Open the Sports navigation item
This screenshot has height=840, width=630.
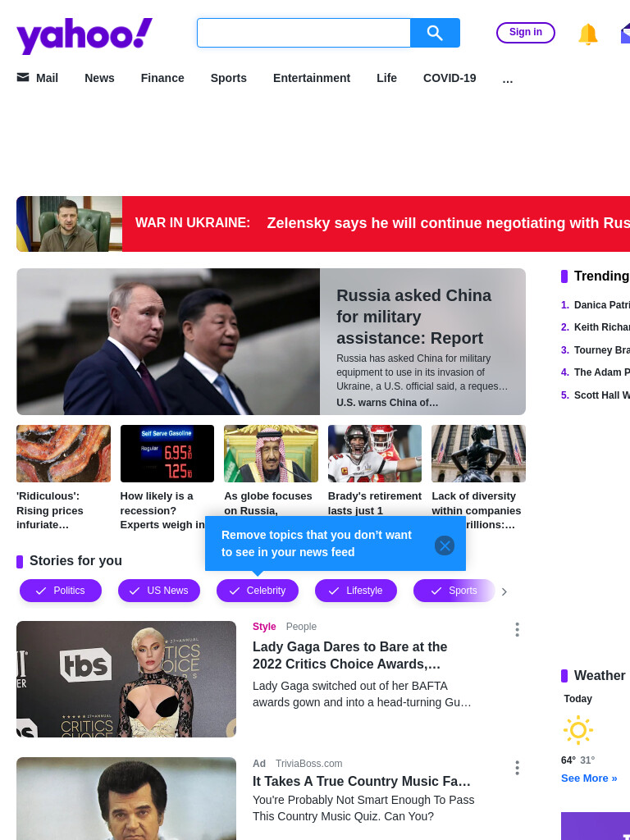click(229, 78)
